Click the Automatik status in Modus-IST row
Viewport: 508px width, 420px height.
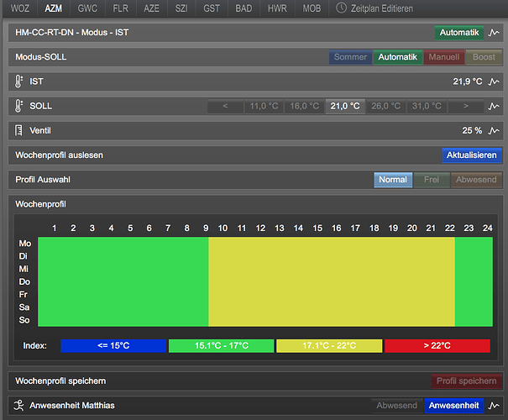tap(459, 33)
